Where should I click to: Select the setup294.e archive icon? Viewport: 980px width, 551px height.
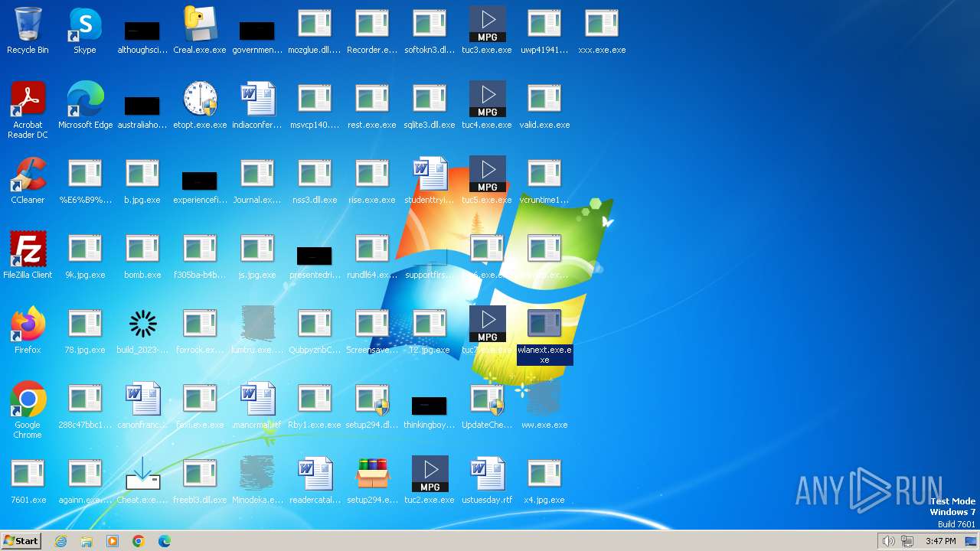373,474
